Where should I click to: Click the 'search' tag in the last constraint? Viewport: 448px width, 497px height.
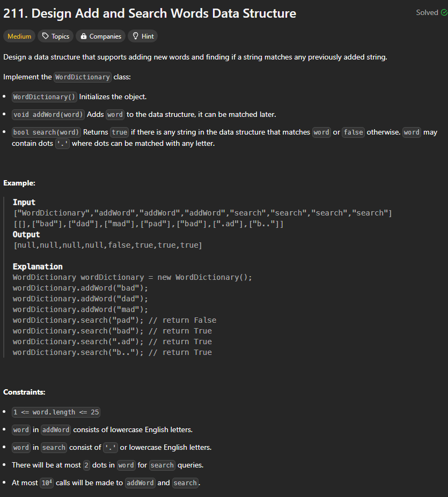[x=185, y=483]
